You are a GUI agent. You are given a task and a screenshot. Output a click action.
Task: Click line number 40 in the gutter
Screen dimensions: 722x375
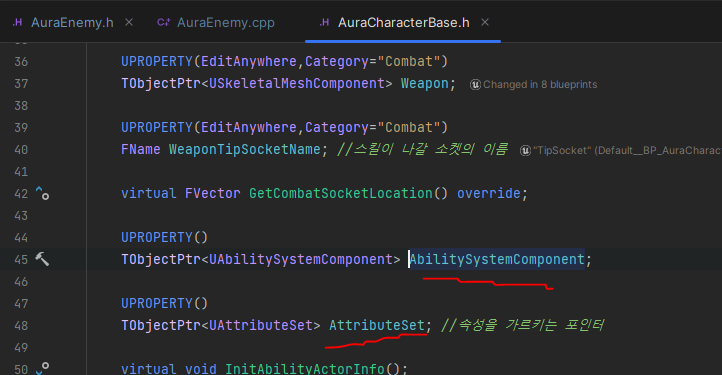click(x=21, y=150)
